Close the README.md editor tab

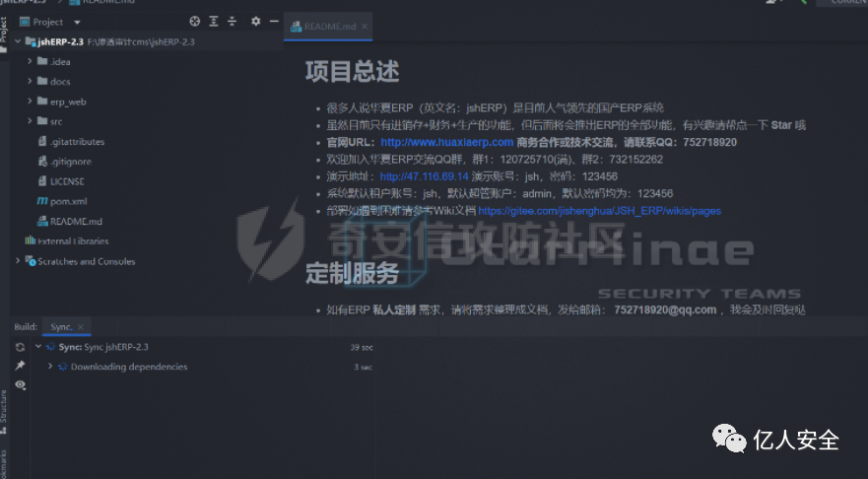(x=365, y=27)
